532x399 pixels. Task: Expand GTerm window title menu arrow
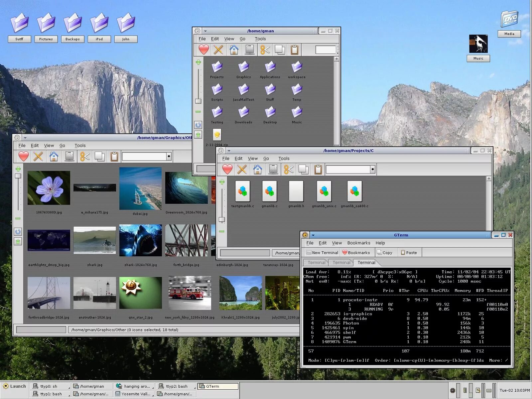click(x=313, y=235)
